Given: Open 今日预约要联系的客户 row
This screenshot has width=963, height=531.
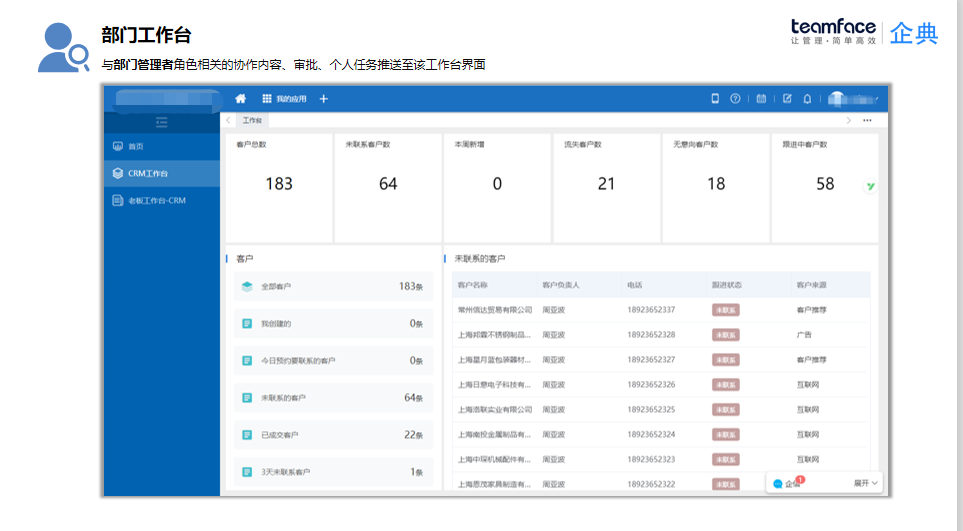Looking at the screenshot, I should click(x=333, y=361).
